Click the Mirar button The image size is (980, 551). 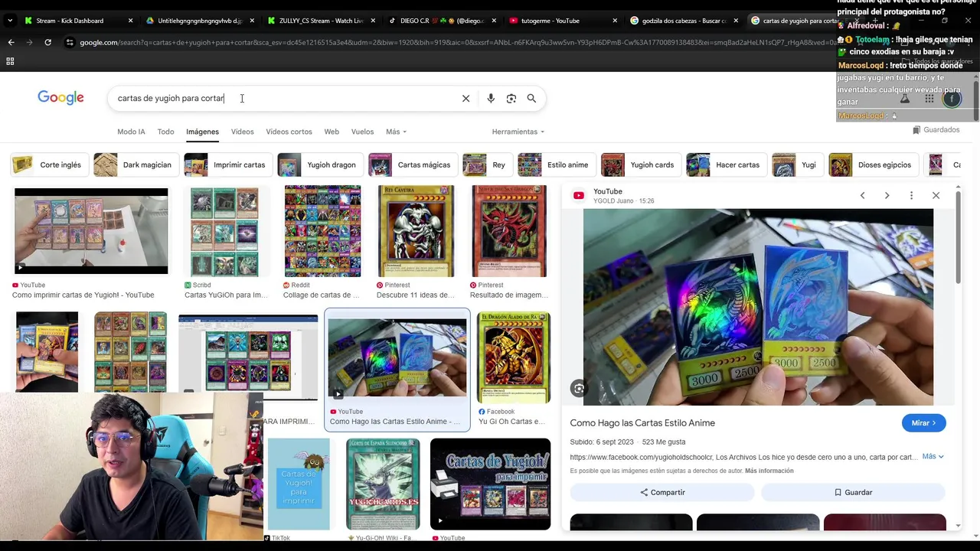(x=923, y=423)
